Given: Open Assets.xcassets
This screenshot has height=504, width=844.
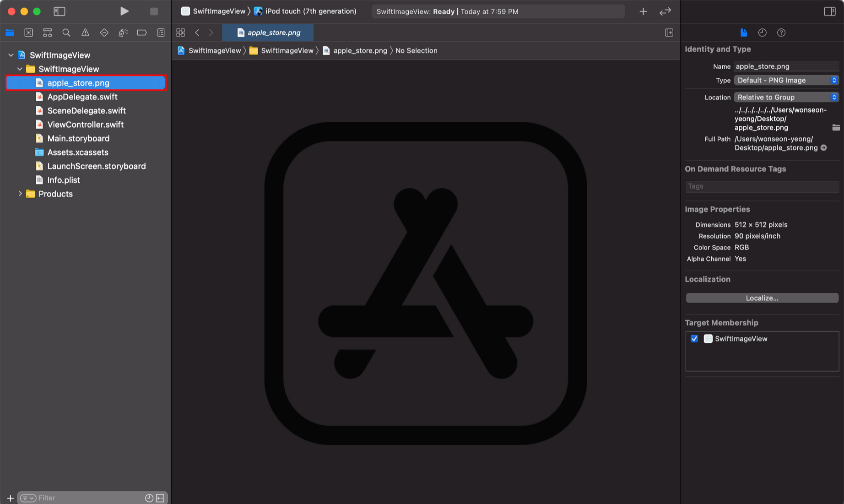Looking at the screenshot, I should [x=78, y=152].
